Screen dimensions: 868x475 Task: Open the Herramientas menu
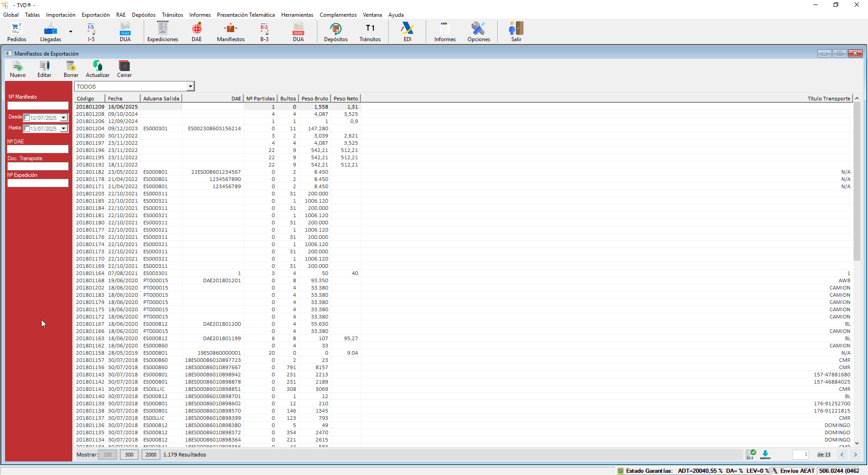point(297,15)
